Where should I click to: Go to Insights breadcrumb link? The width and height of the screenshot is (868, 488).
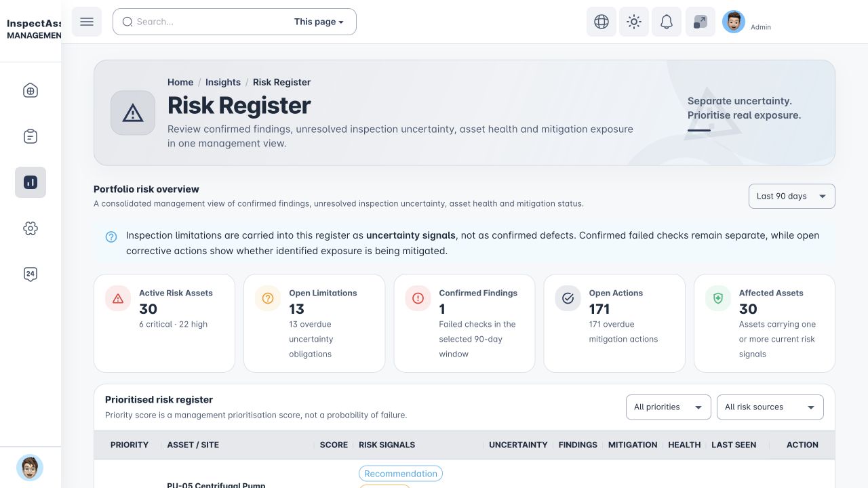pyautogui.click(x=223, y=82)
